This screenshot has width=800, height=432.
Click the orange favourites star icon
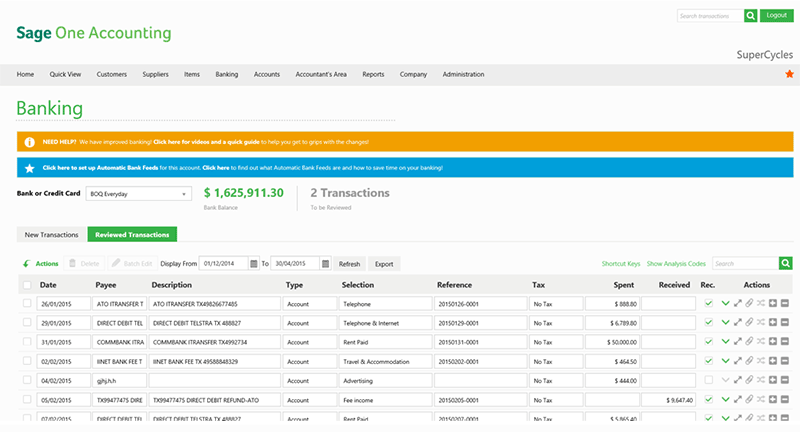tap(789, 74)
